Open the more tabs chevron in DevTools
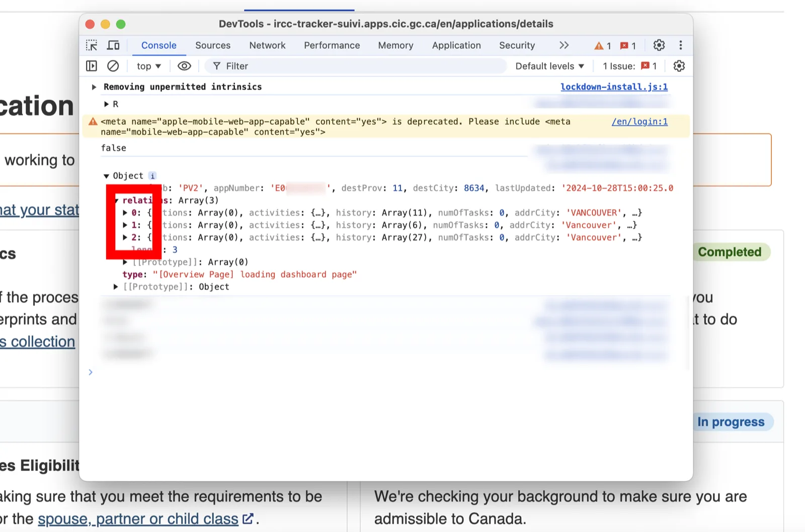The height and width of the screenshot is (532, 805). tap(564, 45)
